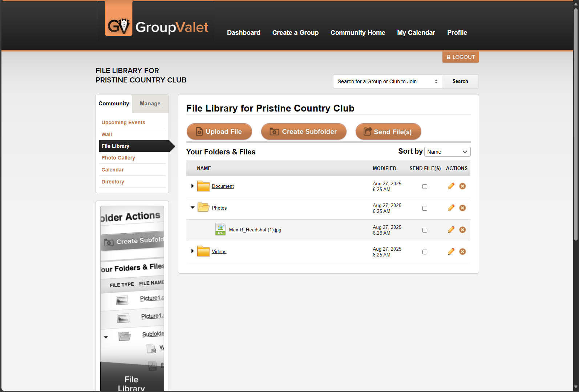Image resolution: width=579 pixels, height=392 pixels.
Task: Click the pencil edit icon for Document folder
Action: coord(451,186)
